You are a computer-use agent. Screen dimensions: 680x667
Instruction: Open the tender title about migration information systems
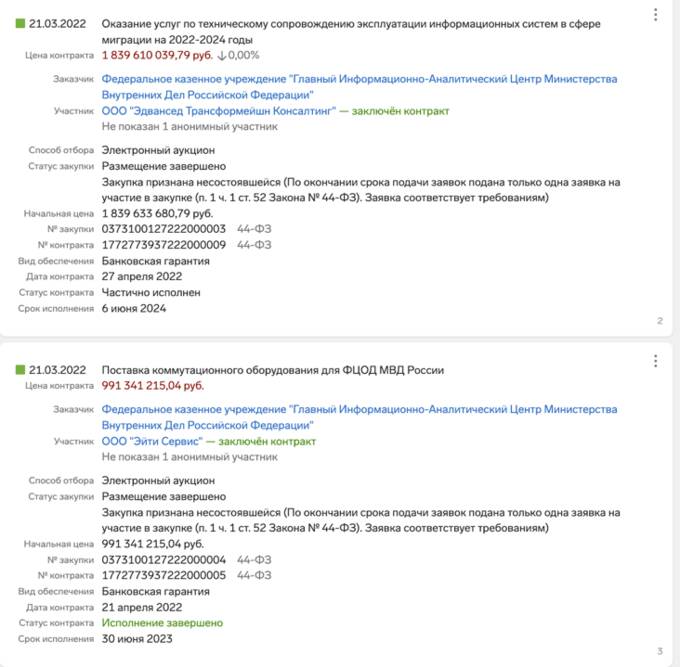351,32
